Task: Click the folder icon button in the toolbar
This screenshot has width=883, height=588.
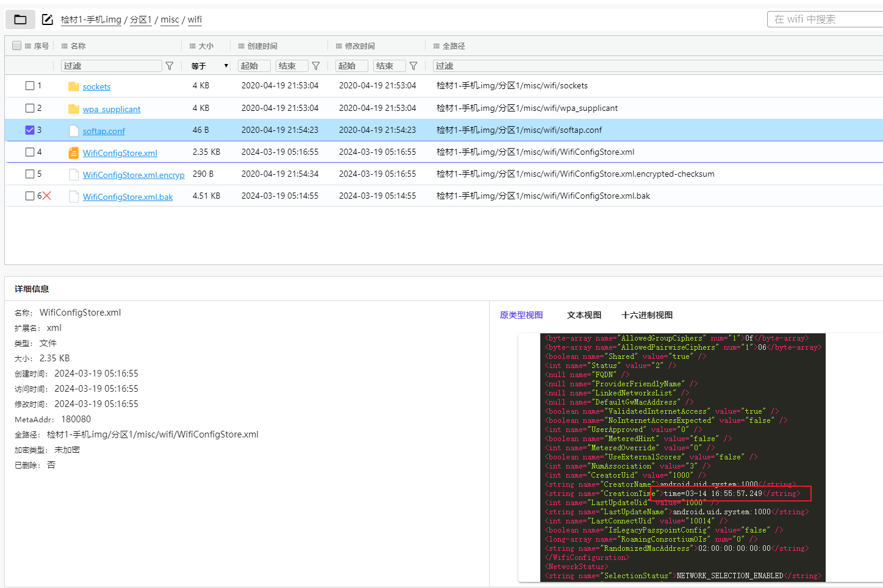Action: [x=20, y=19]
